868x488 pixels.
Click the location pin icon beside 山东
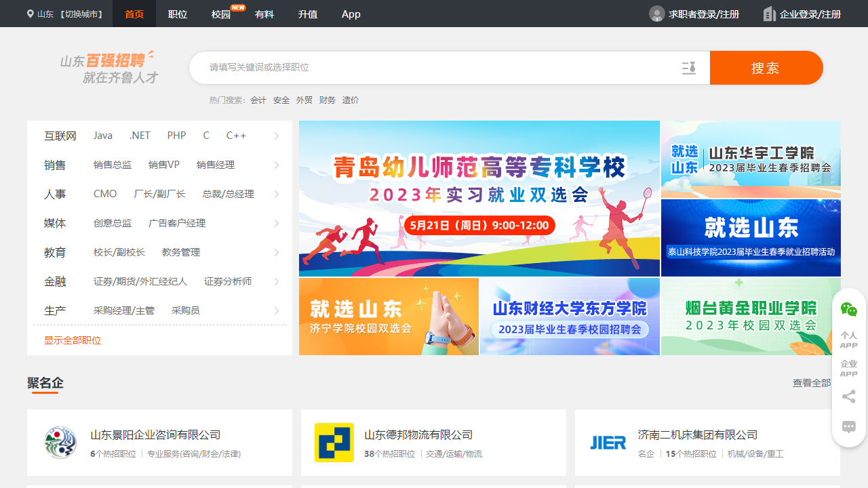30,14
